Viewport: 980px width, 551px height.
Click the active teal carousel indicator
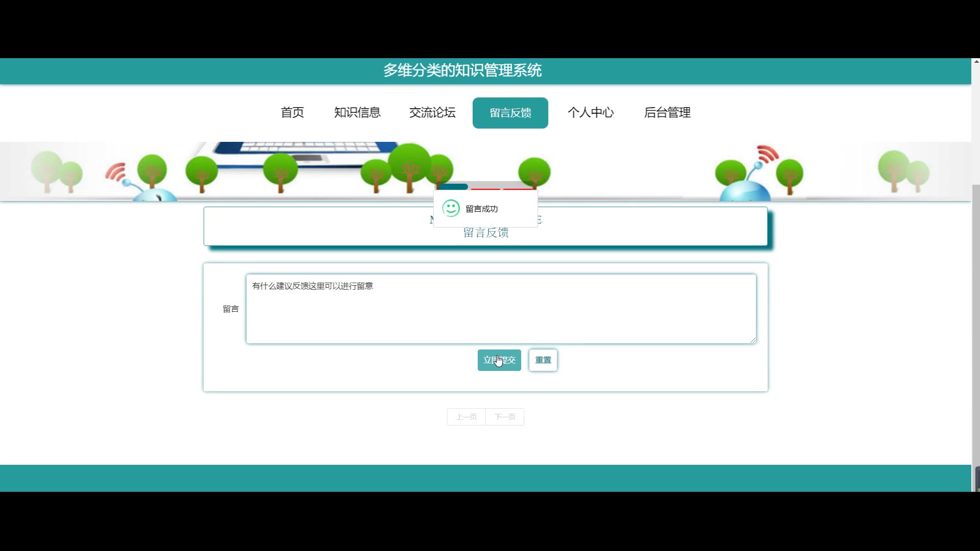(453, 187)
